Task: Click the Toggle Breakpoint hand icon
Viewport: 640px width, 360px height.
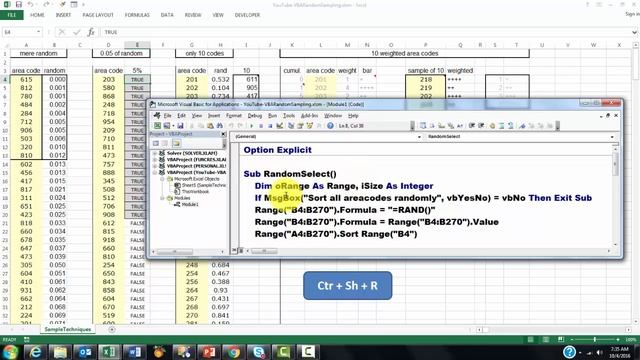Action: tap(492, 126)
